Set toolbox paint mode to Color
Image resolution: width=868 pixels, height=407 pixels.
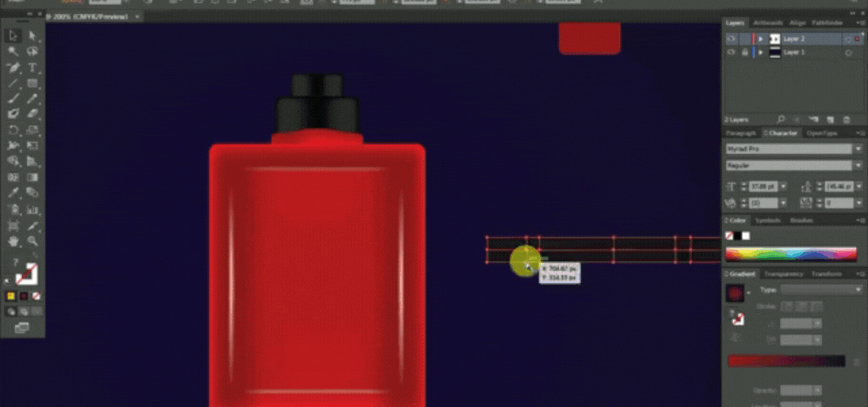[x=11, y=296]
